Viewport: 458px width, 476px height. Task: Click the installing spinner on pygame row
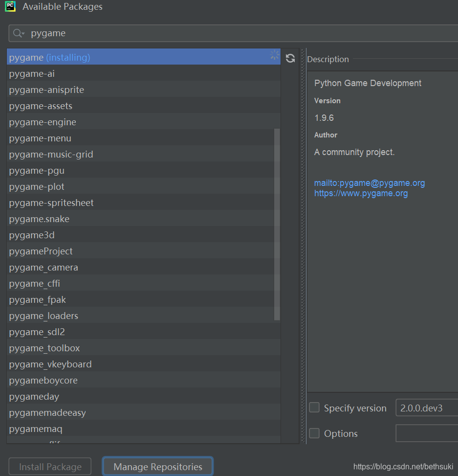[275, 55]
